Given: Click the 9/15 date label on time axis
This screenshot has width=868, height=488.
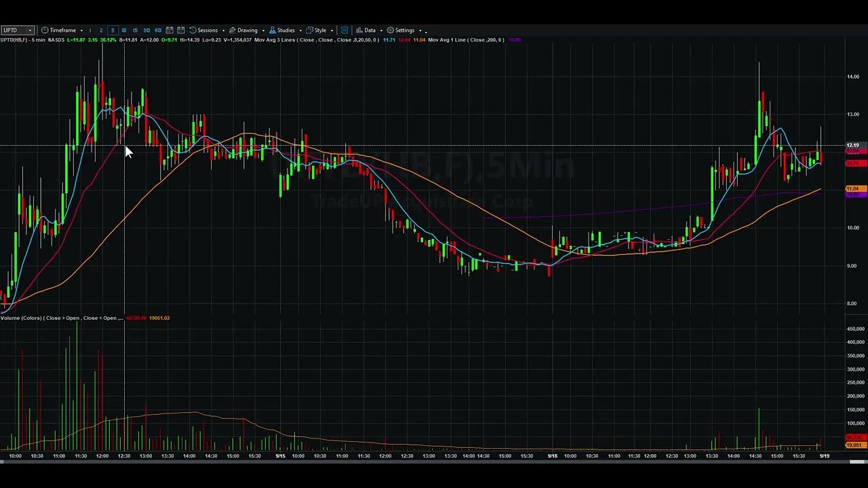Looking at the screenshot, I should [x=280, y=456].
